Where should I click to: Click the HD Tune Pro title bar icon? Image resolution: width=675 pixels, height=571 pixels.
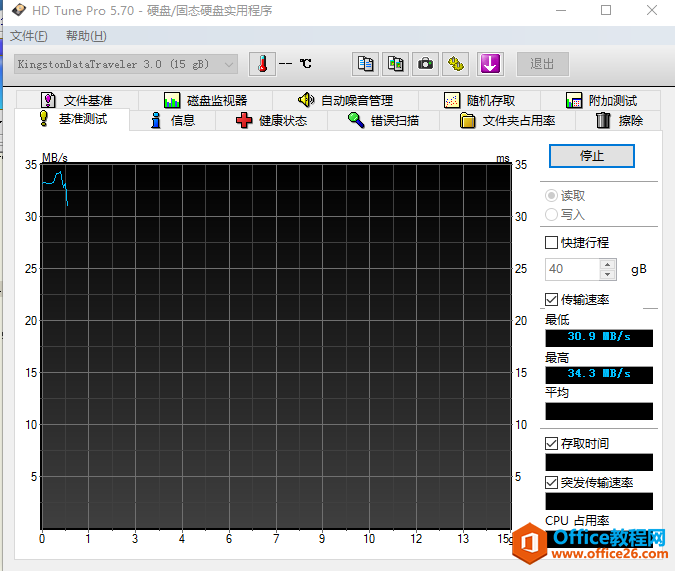19,10
